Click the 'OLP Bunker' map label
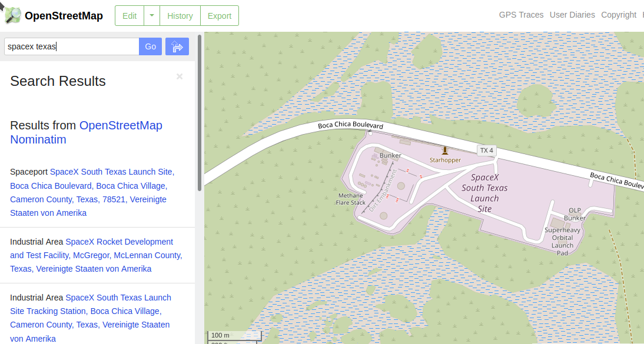644x344 pixels. point(575,214)
